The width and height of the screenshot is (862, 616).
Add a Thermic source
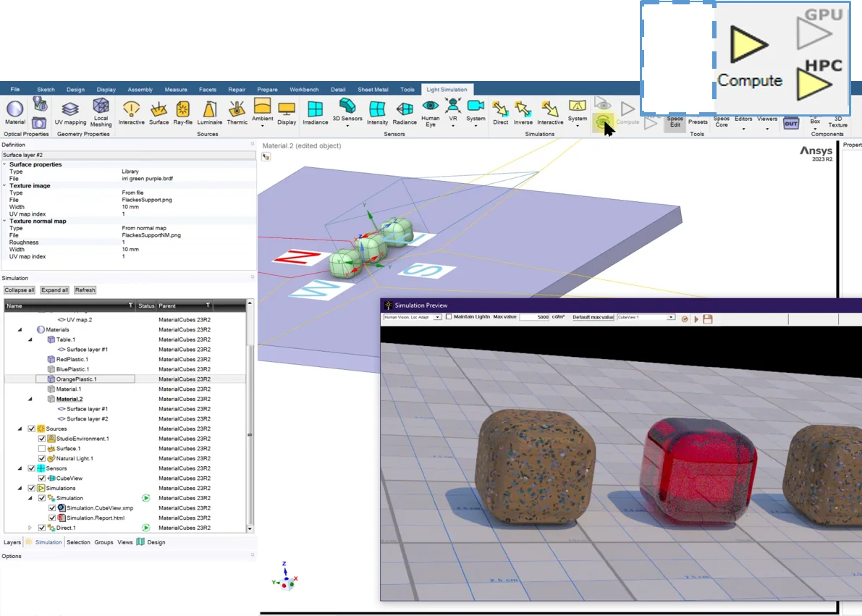237,113
